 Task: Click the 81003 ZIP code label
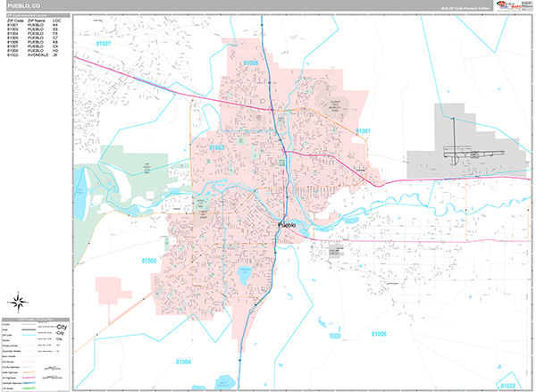tap(217, 147)
